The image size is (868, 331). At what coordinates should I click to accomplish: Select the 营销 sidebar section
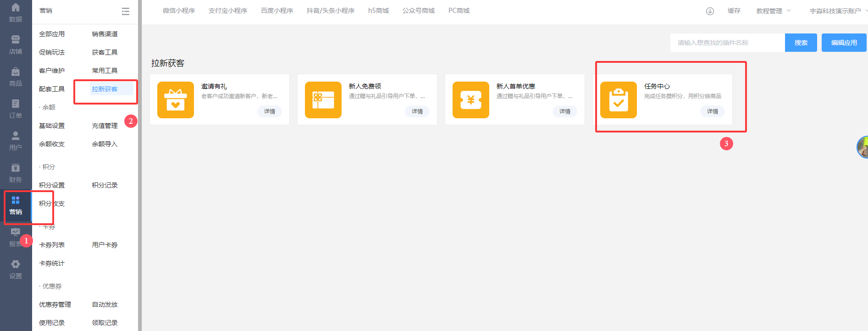point(16,205)
